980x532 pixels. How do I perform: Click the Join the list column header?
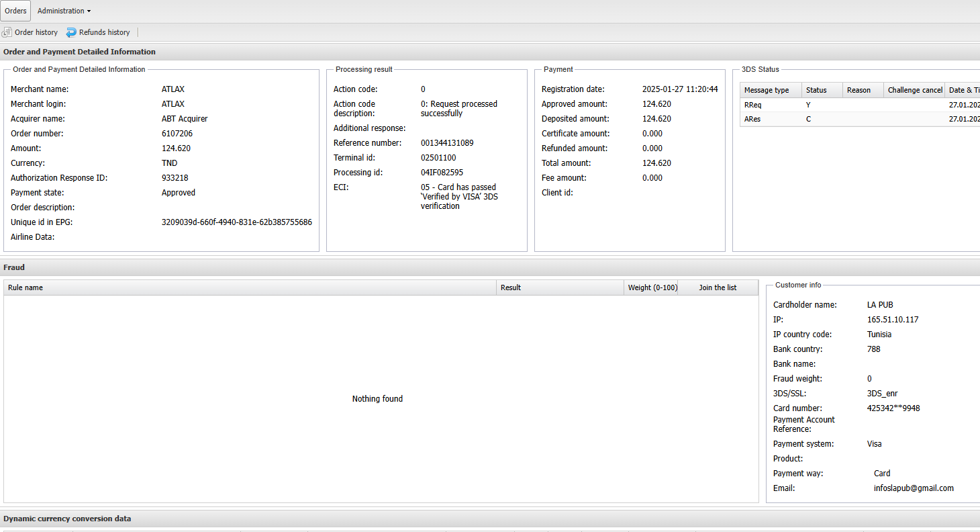(x=718, y=287)
